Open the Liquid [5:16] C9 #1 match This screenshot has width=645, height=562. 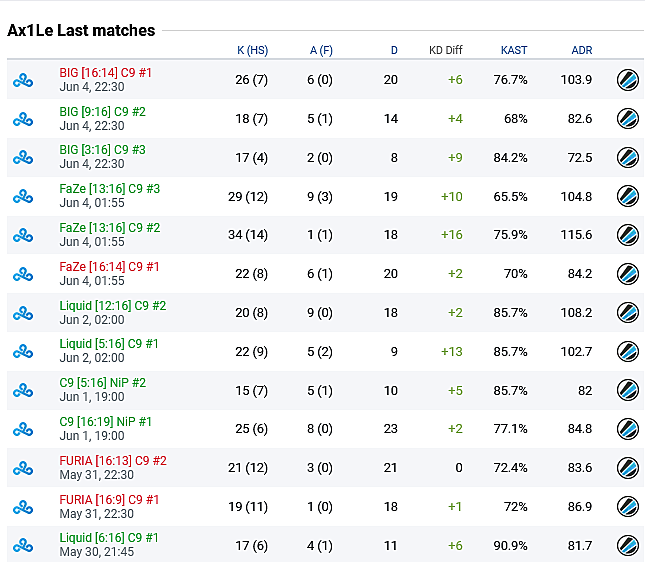[109, 344]
